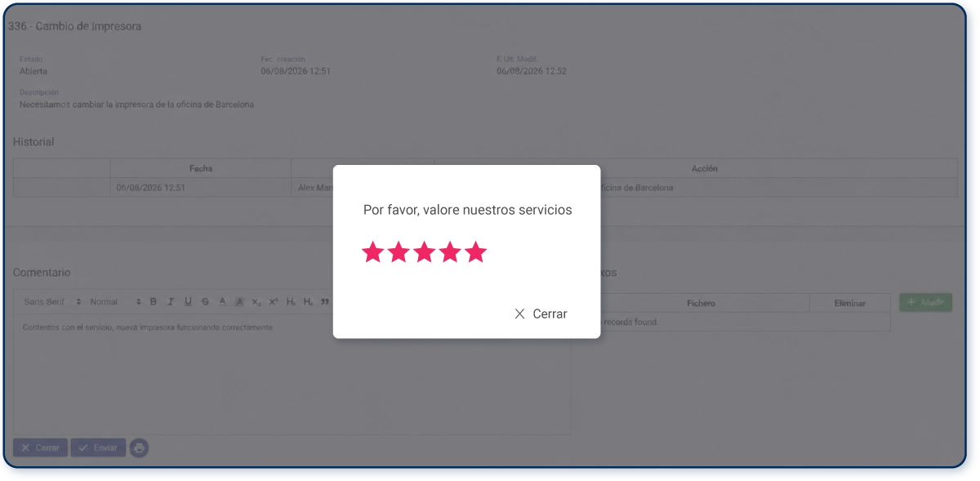Screen dimensions: 980x481
Task: Give a four-star rating
Action: (x=450, y=252)
